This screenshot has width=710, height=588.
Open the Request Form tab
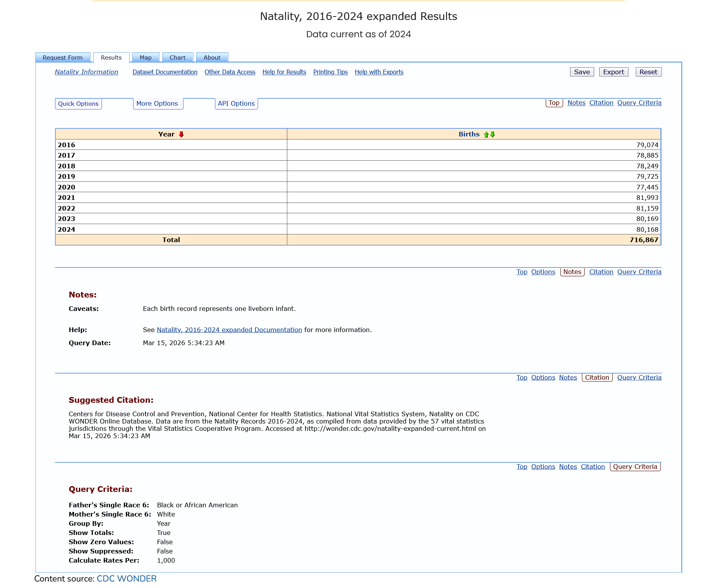[63, 58]
